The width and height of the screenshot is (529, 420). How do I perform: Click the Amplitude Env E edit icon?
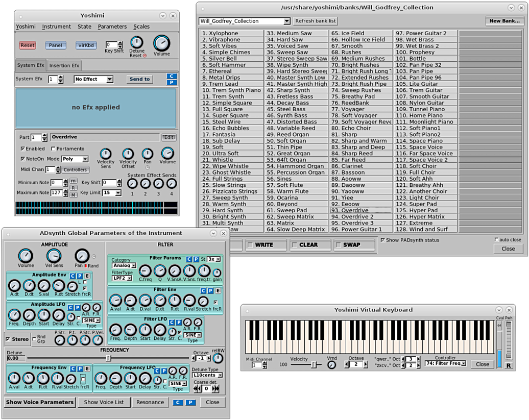[87, 276]
